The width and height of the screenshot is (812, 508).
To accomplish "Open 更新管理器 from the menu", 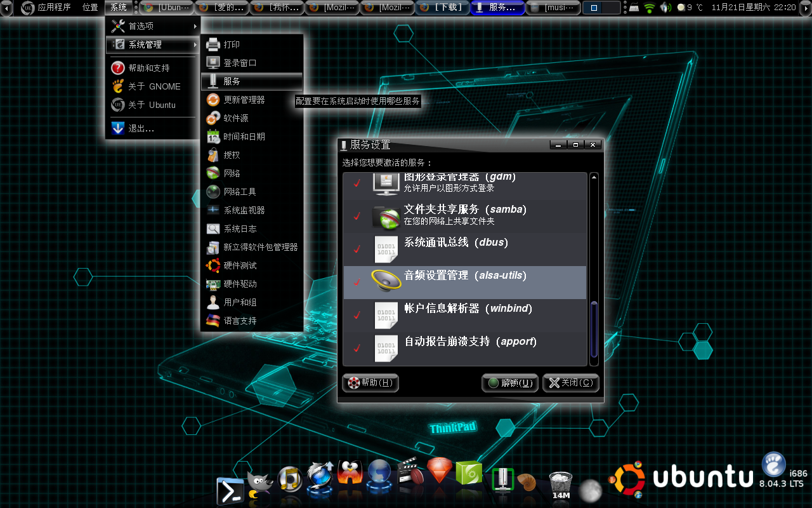I will click(252, 100).
